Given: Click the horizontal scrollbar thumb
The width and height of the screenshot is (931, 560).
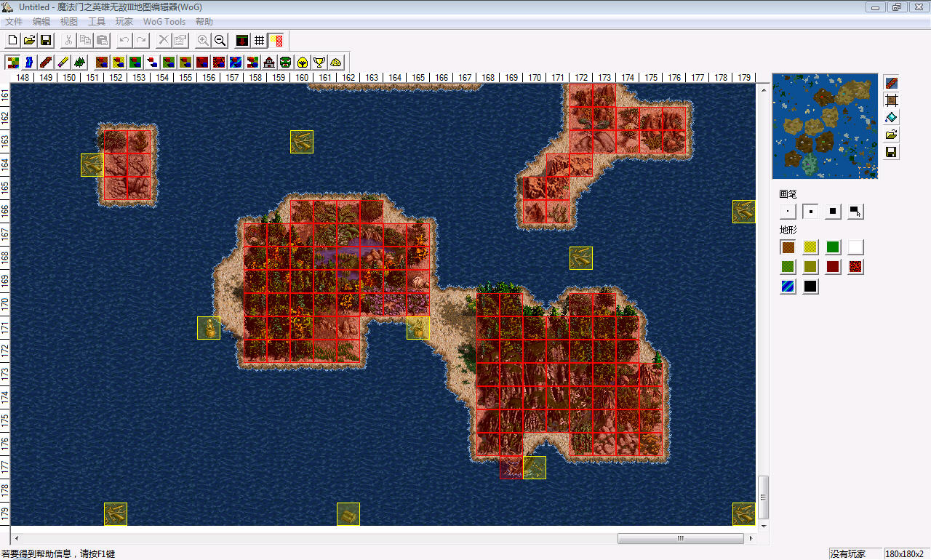Looking at the screenshot, I should click(681, 539).
